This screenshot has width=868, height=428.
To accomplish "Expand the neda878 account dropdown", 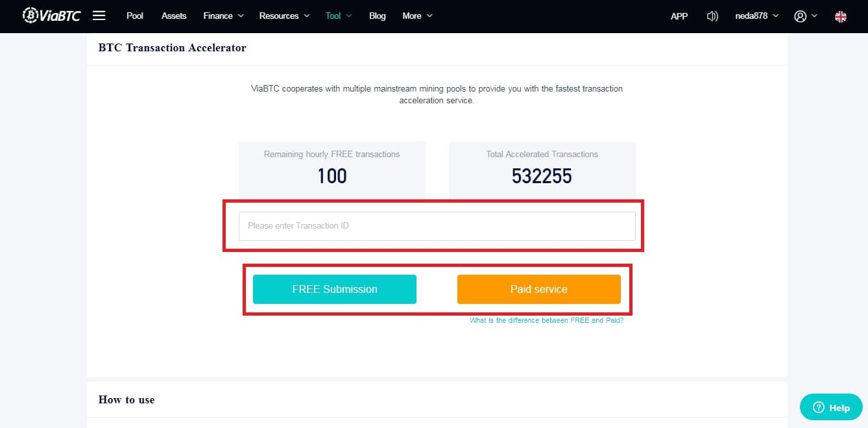I will pyautogui.click(x=757, y=16).
